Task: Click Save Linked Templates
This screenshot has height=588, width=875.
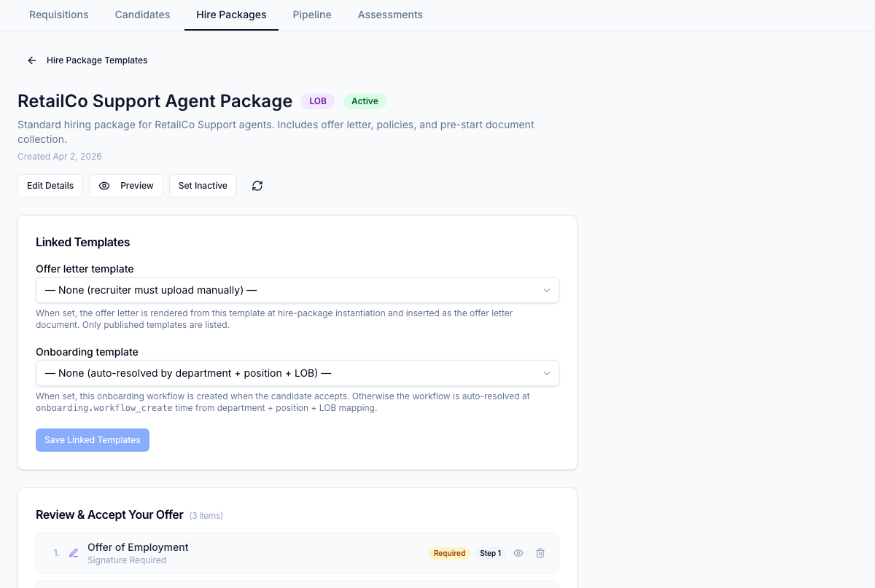Action: click(x=93, y=440)
